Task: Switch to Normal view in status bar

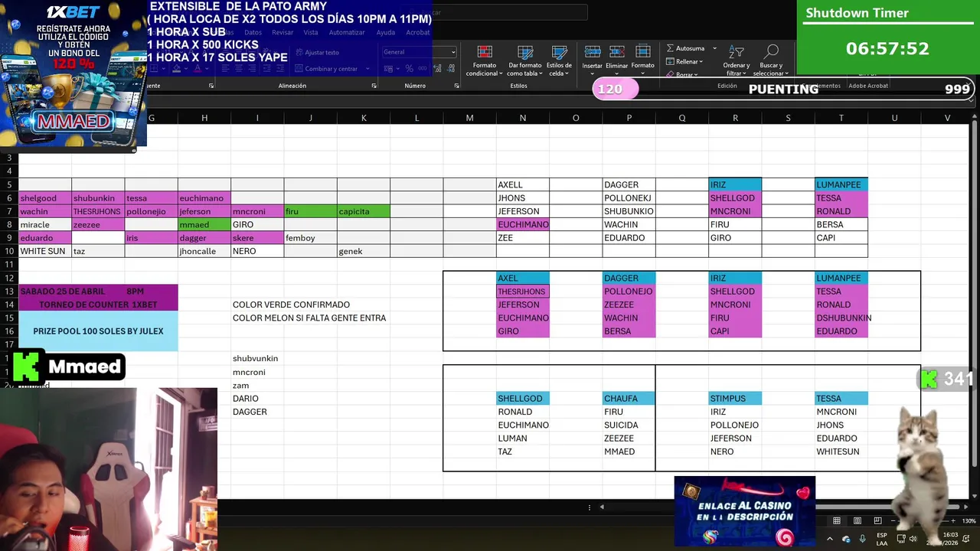Action: pos(837,520)
